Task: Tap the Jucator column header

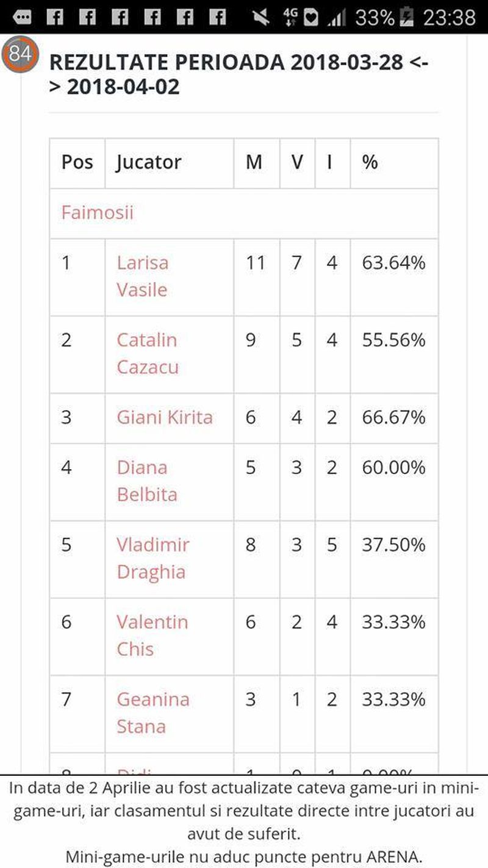Action: (149, 162)
